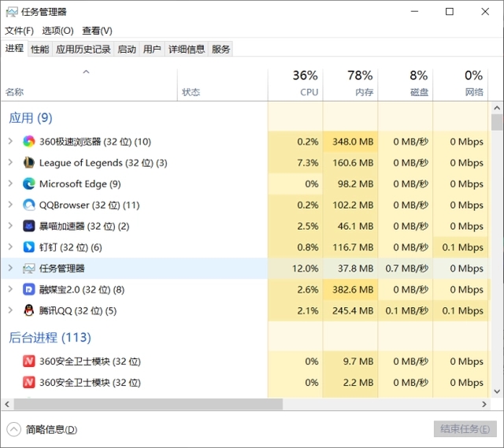Screen dimensions: 504x448
Task: Sort by the 网络 0% column header
Action: 460,85
